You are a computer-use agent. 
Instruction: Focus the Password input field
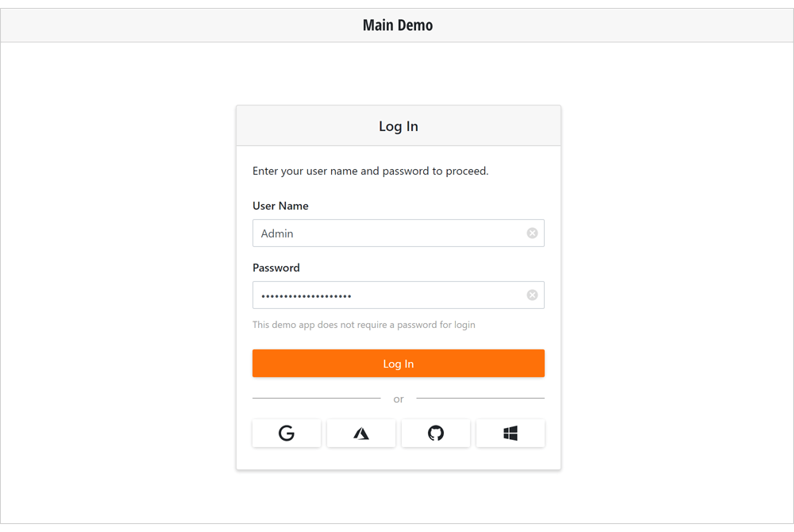tap(381, 295)
